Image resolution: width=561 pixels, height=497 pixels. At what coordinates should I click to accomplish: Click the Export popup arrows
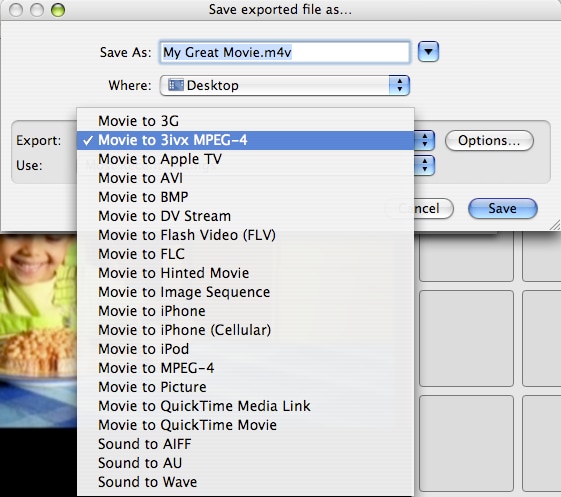click(425, 140)
